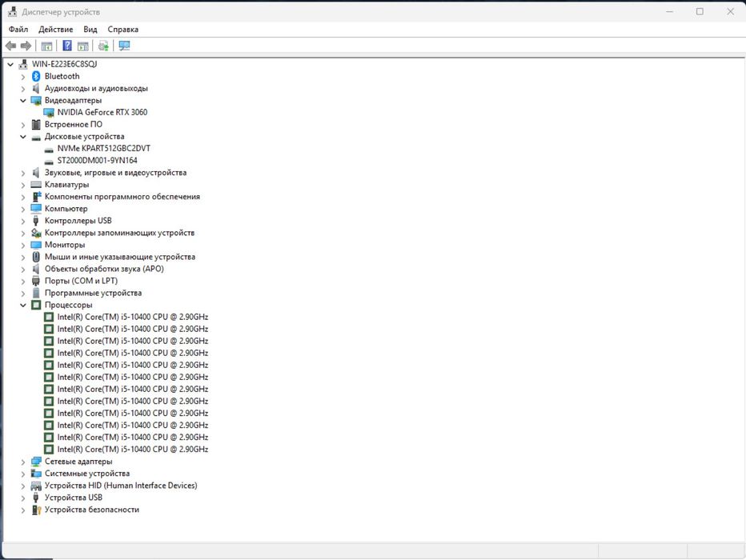Image resolution: width=746 pixels, height=560 pixels.
Task: Expand Объекты обработки звука (APO) arrow
Action: (x=23, y=269)
